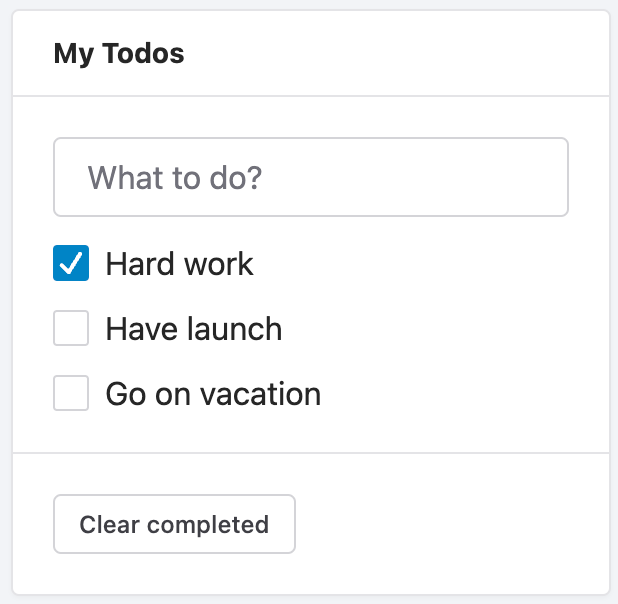Click the "My Todos" card heading
The width and height of the screenshot is (618, 604).
coord(119,53)
